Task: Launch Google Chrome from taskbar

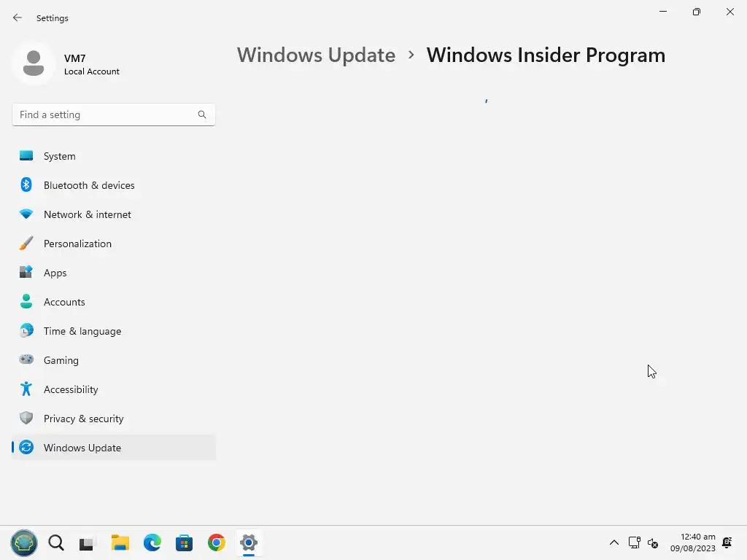Action: [x=216, y=542]
